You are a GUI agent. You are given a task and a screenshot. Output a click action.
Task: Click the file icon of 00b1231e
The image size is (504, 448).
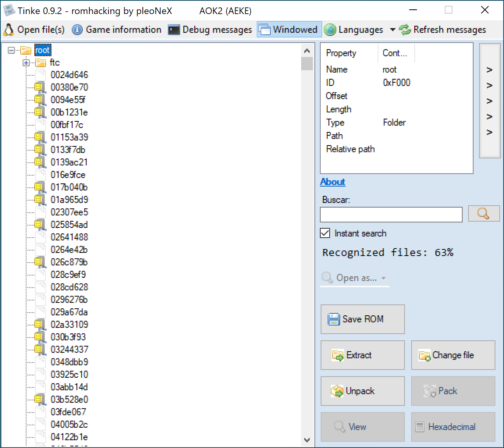40,112
